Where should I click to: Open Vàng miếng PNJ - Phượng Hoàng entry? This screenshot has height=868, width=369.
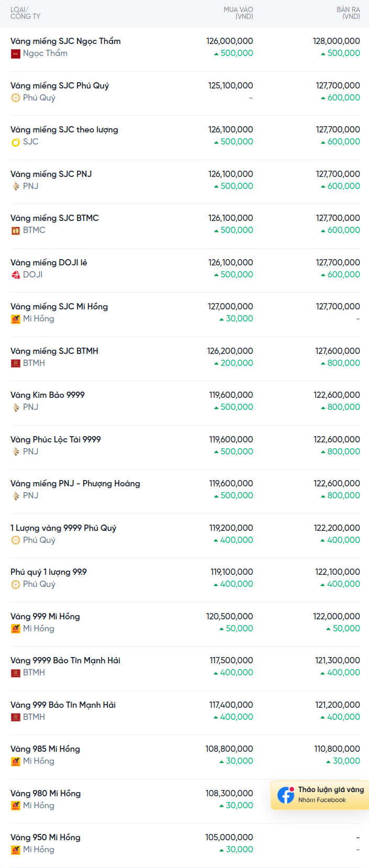click(x=75, y=484)
